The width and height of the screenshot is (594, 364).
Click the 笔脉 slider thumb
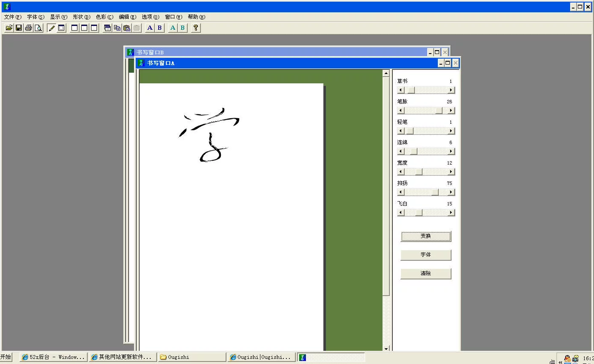point(439,111)
